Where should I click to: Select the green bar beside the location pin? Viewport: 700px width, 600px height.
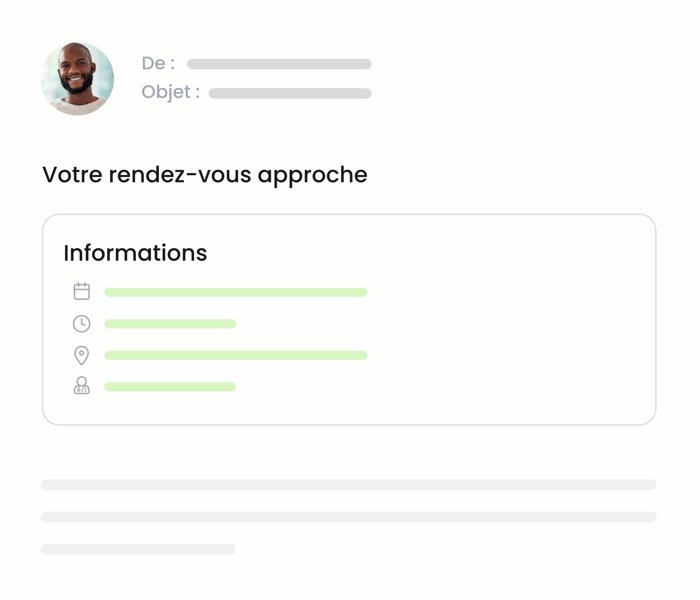point(236,355)
